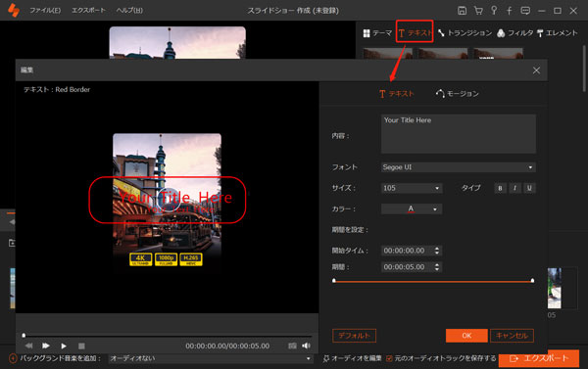This screenshot has height=369, width=588.
Task: Close the 編集 dialog
Action: point(536,70)
